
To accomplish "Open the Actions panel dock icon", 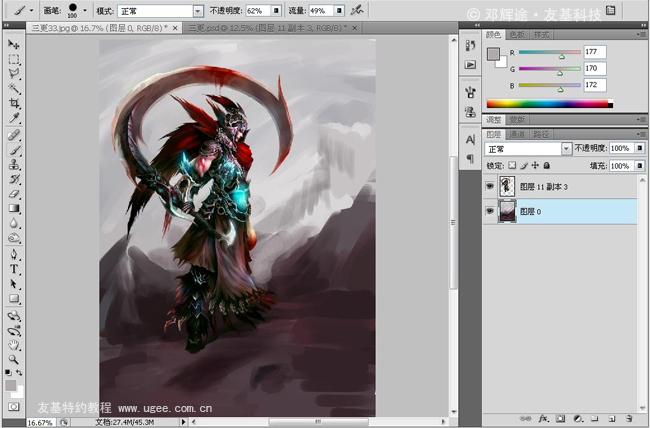I will coord(470,64).
